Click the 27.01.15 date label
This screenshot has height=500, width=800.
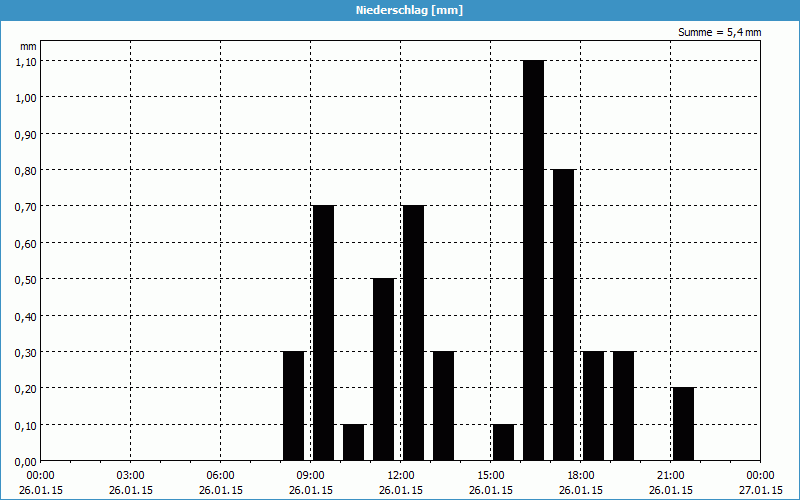(760, 489)
